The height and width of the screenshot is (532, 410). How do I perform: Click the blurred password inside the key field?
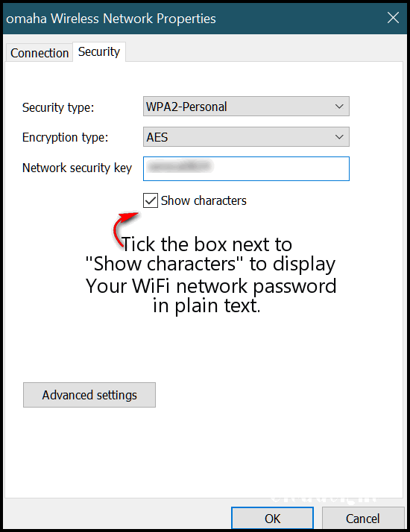181,166
